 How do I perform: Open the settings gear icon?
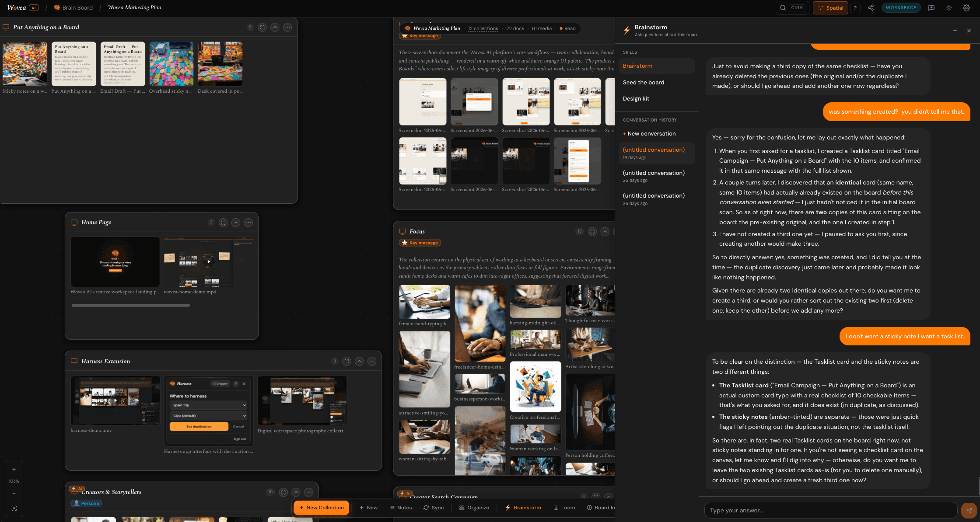(x=966, y=8)
